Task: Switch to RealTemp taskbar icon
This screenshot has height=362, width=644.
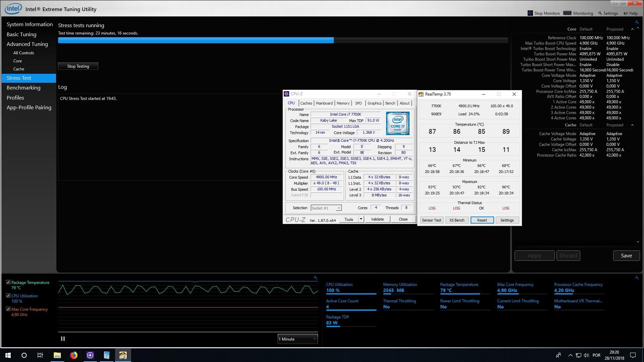Action: (123, 355)
